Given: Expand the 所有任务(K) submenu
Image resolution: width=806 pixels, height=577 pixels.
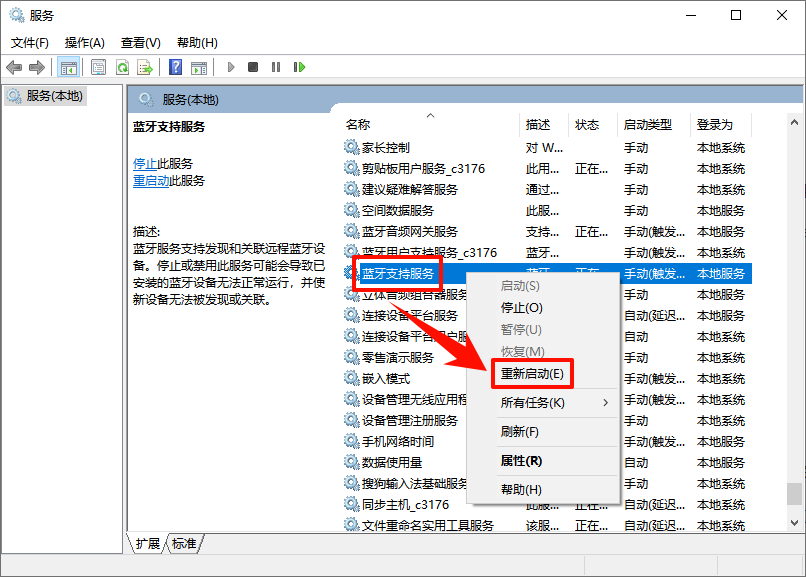Looking at the screenshot, I should coord(542,403).
